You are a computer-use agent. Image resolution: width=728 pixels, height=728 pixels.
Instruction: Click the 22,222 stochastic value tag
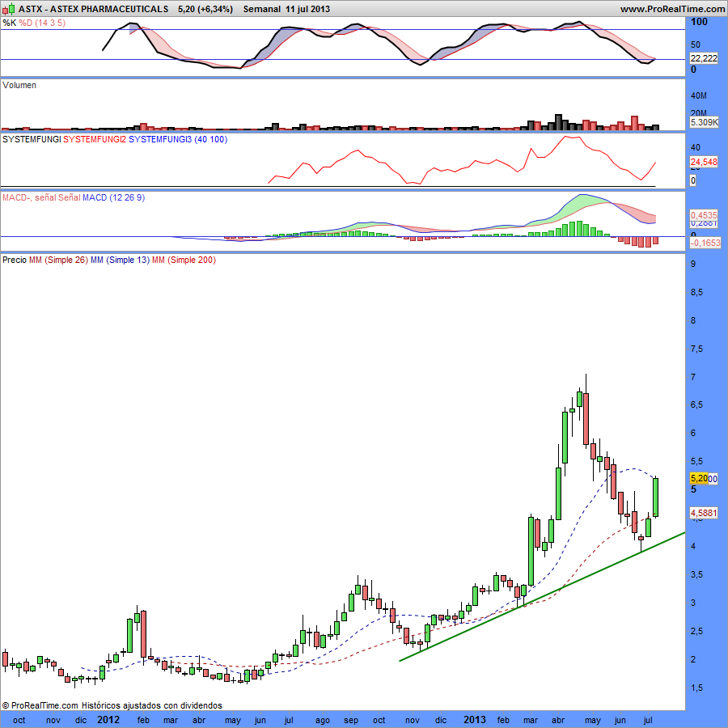click(704, 58)
